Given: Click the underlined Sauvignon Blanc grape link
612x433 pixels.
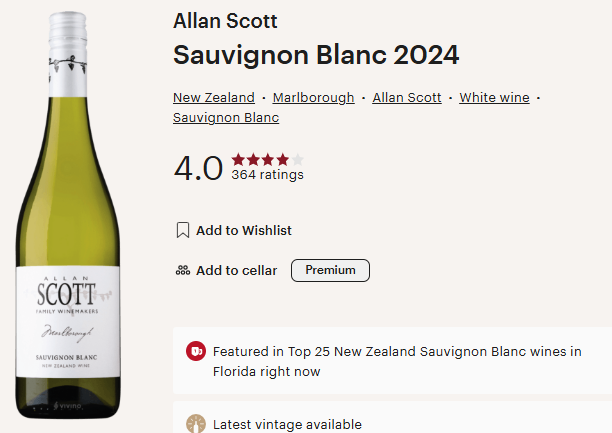Looking at the screenshot, I should click(x=226, y=118).
